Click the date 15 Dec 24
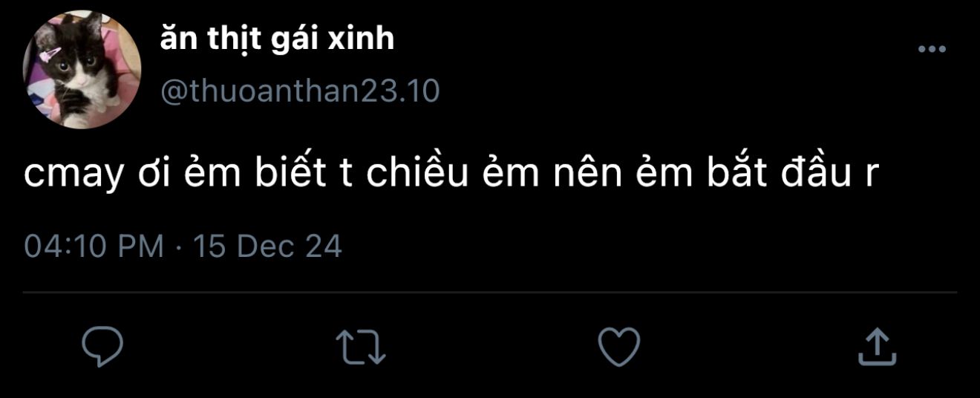This screenshot has height=398, width=980. point(267,246)
